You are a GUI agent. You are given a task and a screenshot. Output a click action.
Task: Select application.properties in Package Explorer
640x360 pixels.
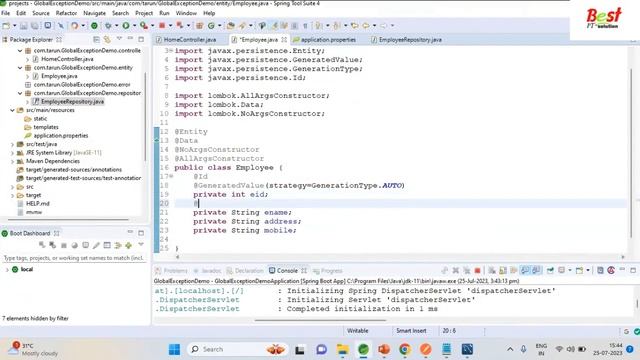pos(60,136)
